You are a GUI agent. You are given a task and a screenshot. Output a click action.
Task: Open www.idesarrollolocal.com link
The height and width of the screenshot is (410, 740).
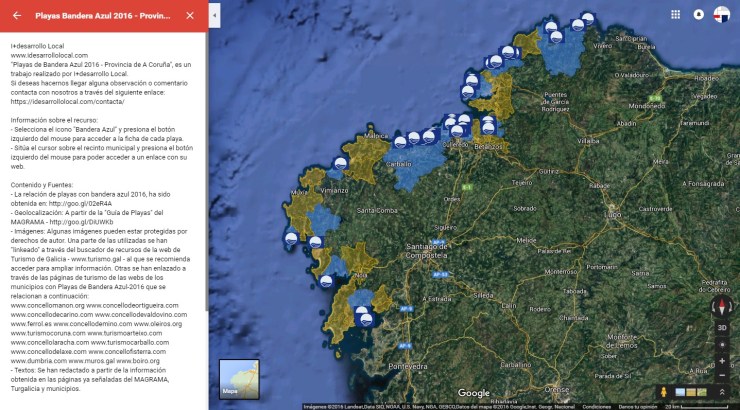pyautogui.click(x=49, y=55)
